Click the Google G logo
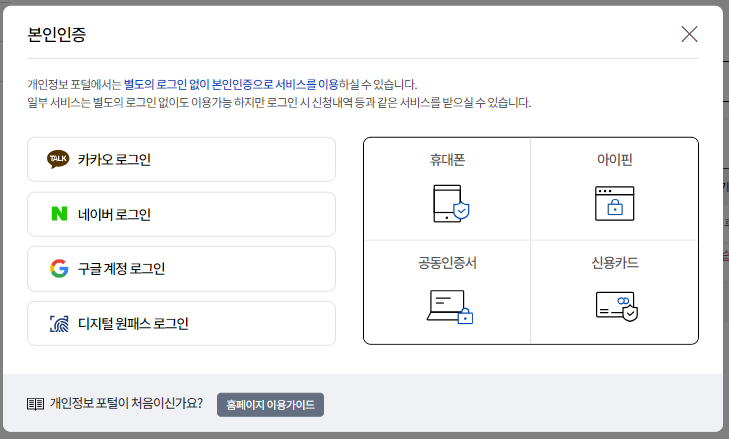 (59, 268)
